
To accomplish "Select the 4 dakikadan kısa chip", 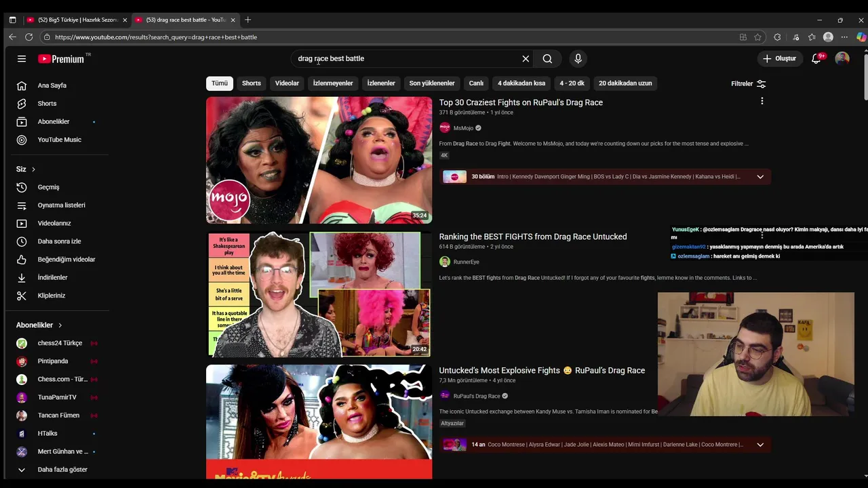I will (521, 83).
